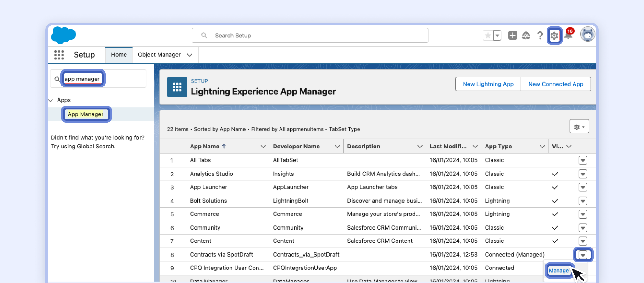Click the Salesforce cloud logo

click(x=63, y=35)
